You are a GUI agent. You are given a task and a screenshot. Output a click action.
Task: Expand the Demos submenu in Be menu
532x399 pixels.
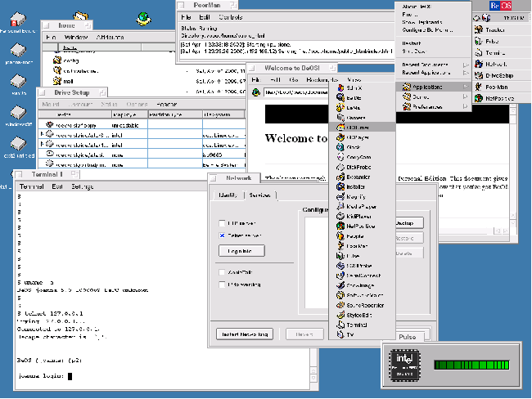click(433, 97)
